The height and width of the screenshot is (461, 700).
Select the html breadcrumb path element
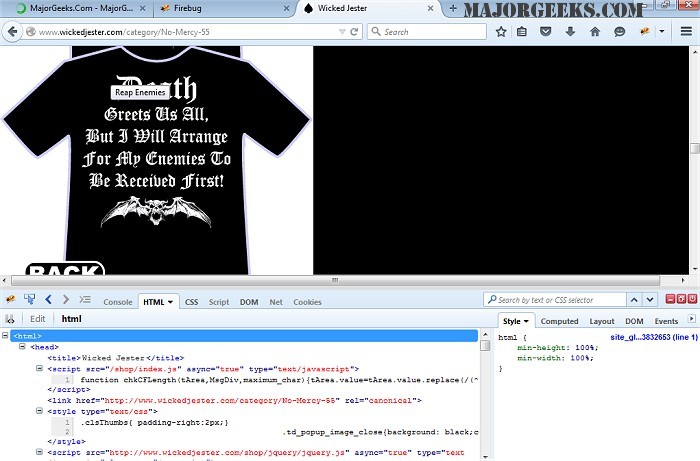71,319
